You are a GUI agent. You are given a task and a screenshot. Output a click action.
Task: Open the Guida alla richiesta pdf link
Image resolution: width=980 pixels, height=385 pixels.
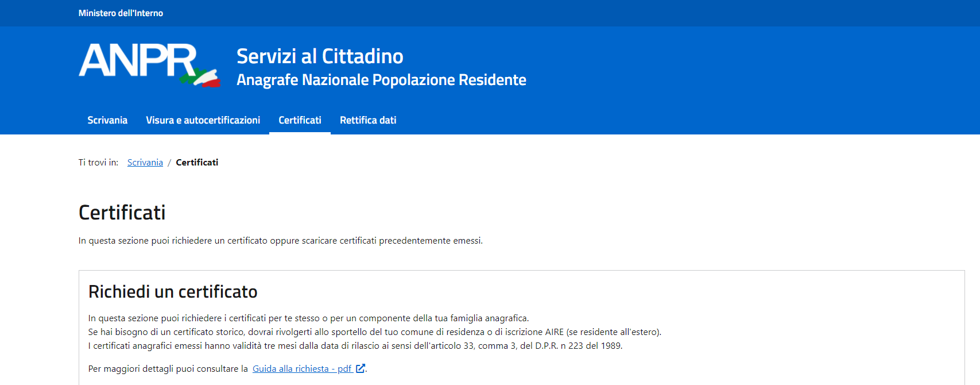pyautogui.click(x=302, y=369)
